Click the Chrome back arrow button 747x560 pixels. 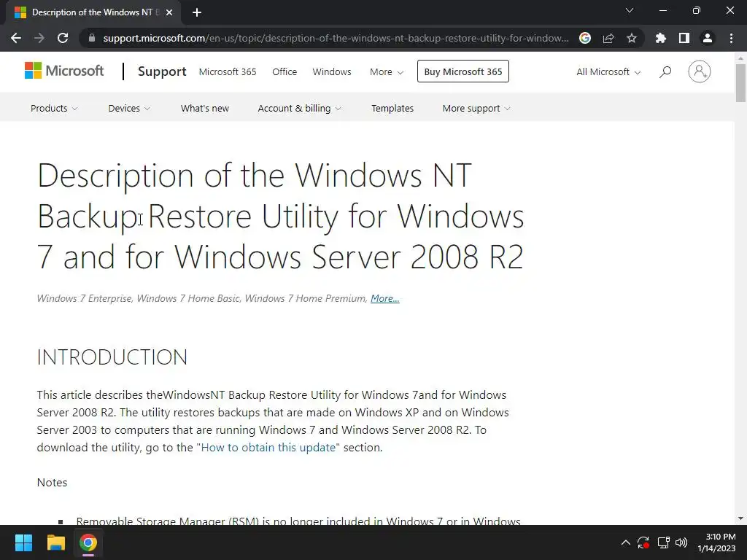16,38
